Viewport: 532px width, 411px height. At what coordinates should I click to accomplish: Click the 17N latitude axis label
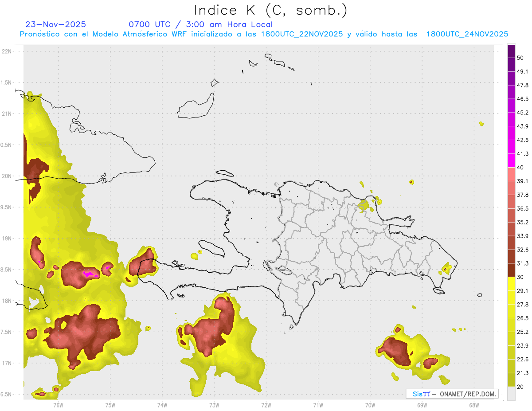[8, 363]
